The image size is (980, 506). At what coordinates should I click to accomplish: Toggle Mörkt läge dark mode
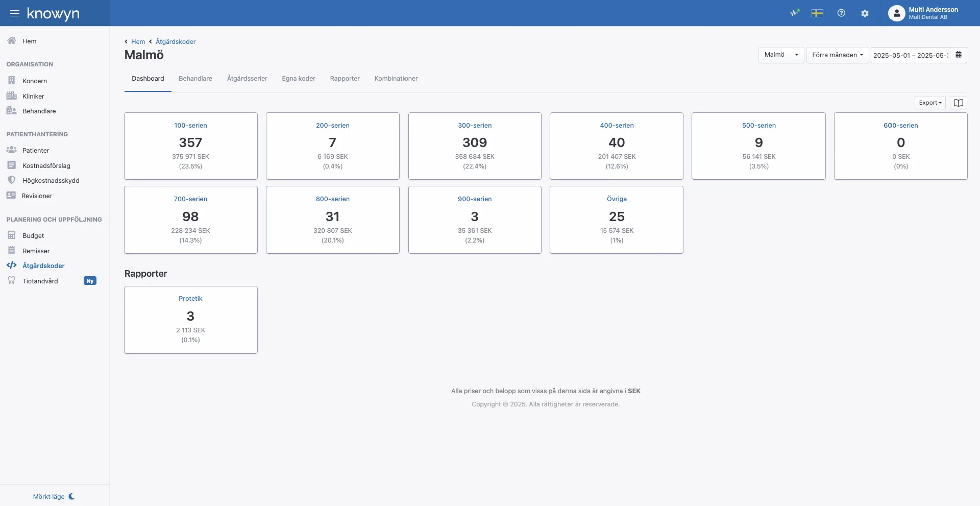point(54,496)
